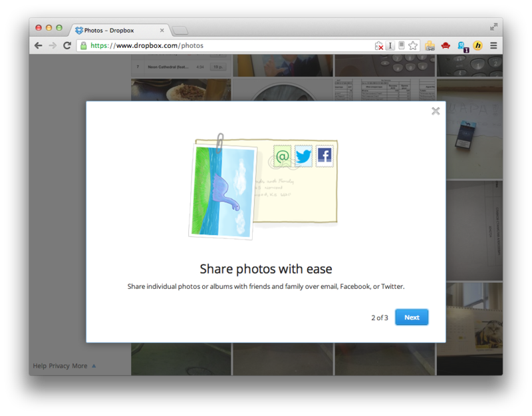Screen dimensions: 532x416
Task: Click the Privacy footer link
Action: coord(59,365)
